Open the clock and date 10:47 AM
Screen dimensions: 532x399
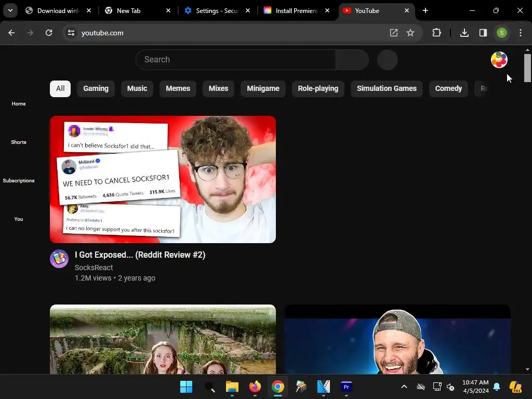[x=475, y=387]
